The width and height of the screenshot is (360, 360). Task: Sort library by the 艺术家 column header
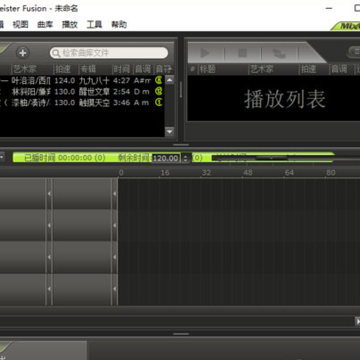point(32,69)
